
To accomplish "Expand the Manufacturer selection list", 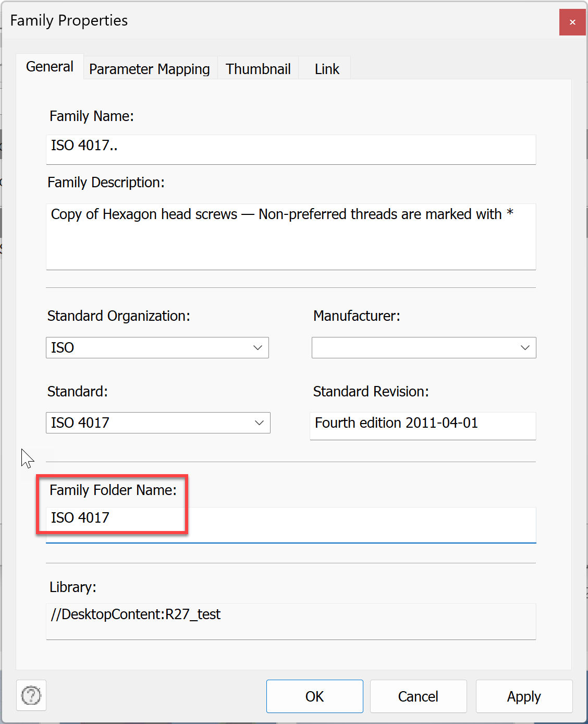I will pos(422,347).
